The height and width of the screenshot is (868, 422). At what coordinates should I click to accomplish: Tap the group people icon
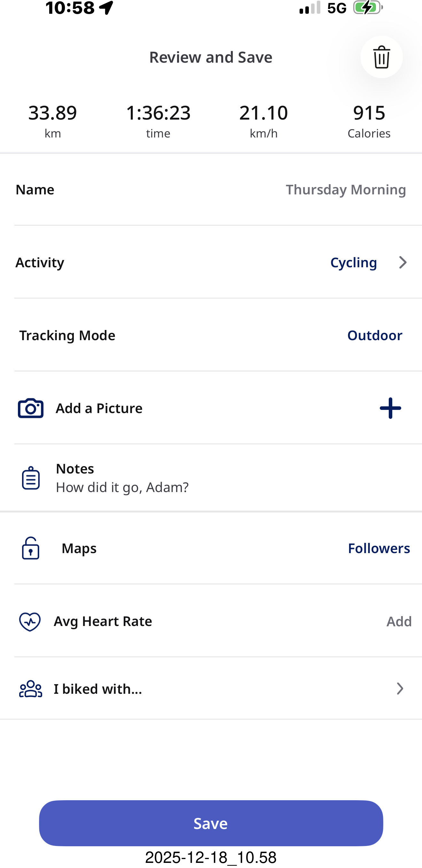point(31,689)
